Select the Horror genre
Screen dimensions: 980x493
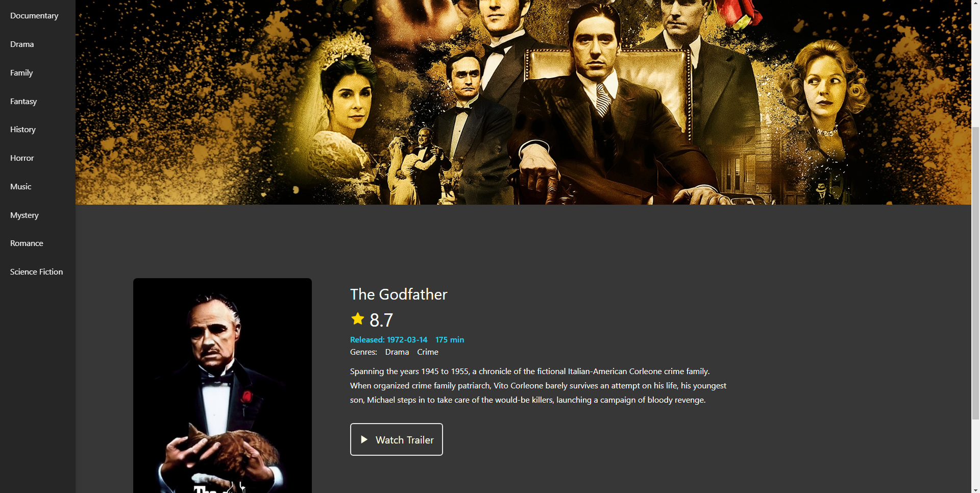point(22,158)
